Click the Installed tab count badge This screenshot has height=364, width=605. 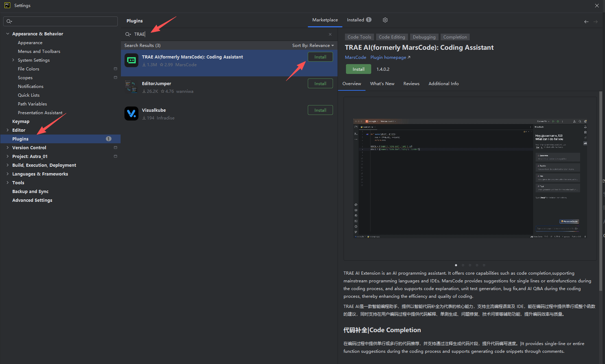(369, 20)
